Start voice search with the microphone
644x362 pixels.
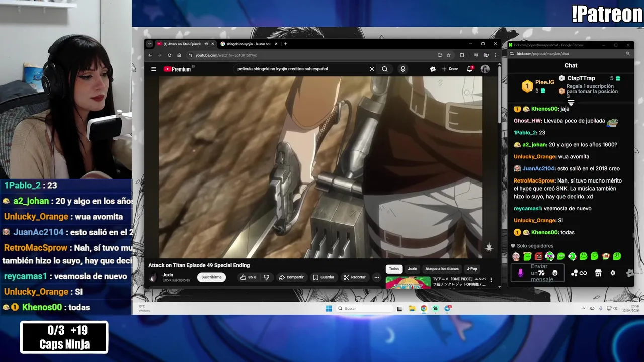[x=403, y=69]
